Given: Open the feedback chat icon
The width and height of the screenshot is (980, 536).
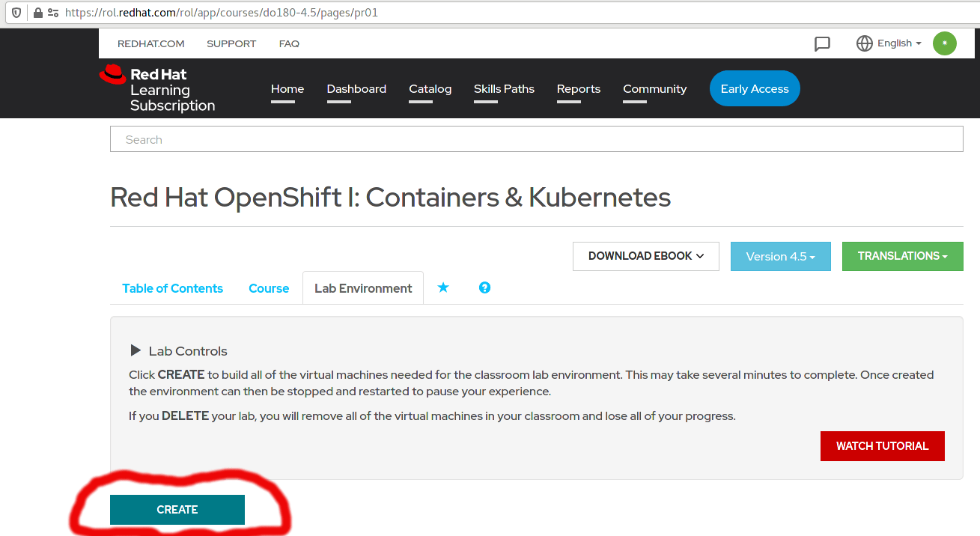Looking at the screenshot, I should [x=821, y=43].
